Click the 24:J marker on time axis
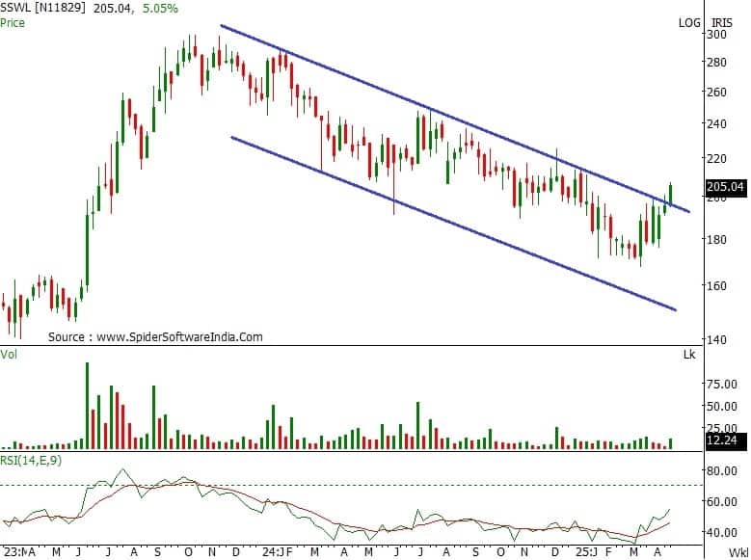751x560 pixels. [275, 553]
